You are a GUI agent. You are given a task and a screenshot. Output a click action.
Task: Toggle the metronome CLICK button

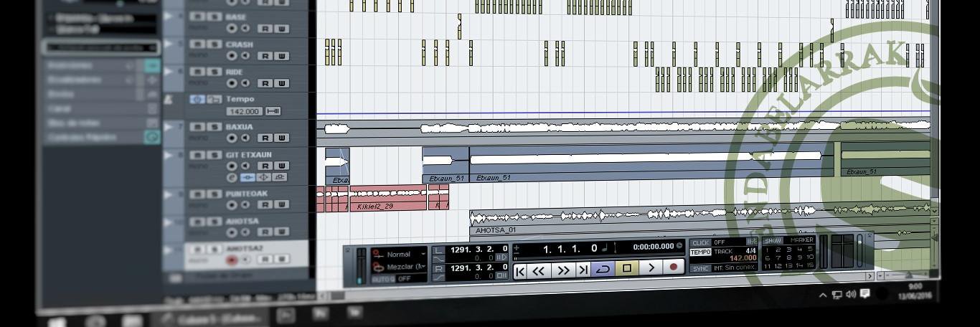click(x=700, y=242)
